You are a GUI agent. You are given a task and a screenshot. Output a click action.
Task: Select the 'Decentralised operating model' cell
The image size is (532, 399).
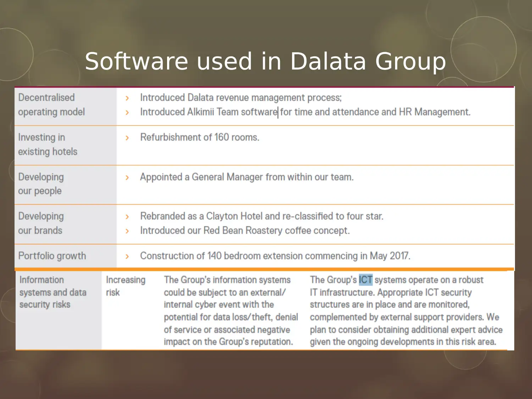[66, 106]
